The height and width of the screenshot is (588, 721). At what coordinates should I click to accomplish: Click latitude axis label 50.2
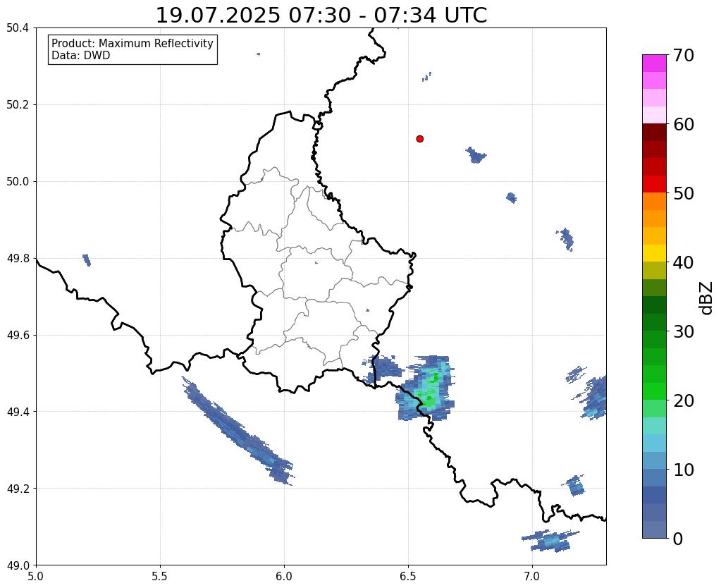(18, 105)
